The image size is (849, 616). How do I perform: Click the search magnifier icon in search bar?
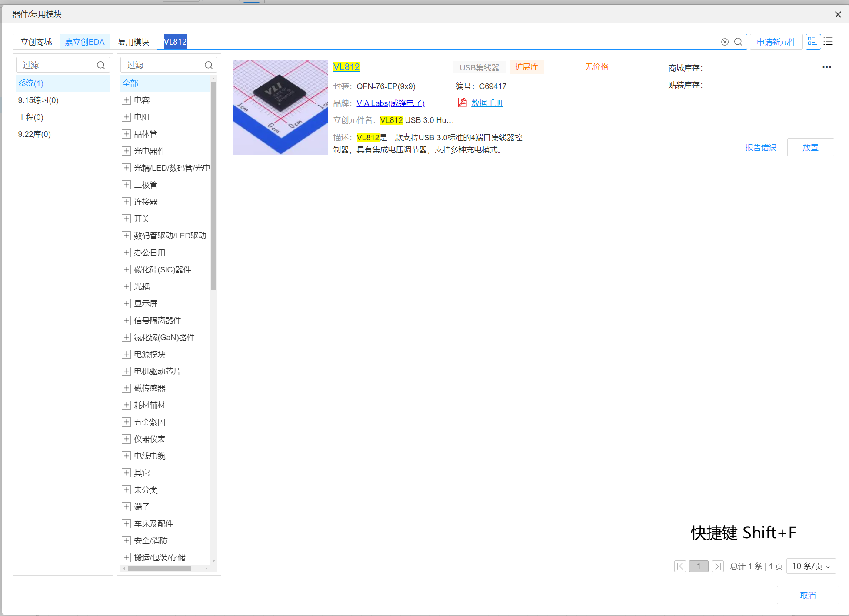coord(738,42)
